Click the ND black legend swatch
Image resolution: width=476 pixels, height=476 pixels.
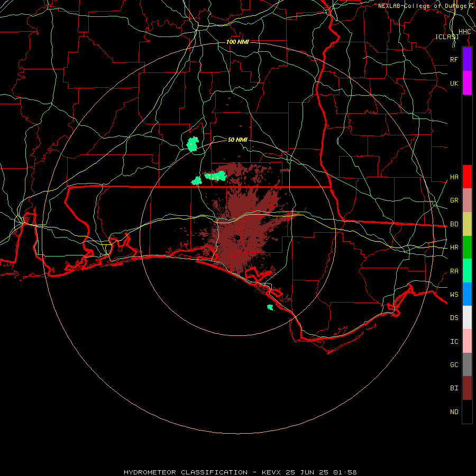click(467, 411)
